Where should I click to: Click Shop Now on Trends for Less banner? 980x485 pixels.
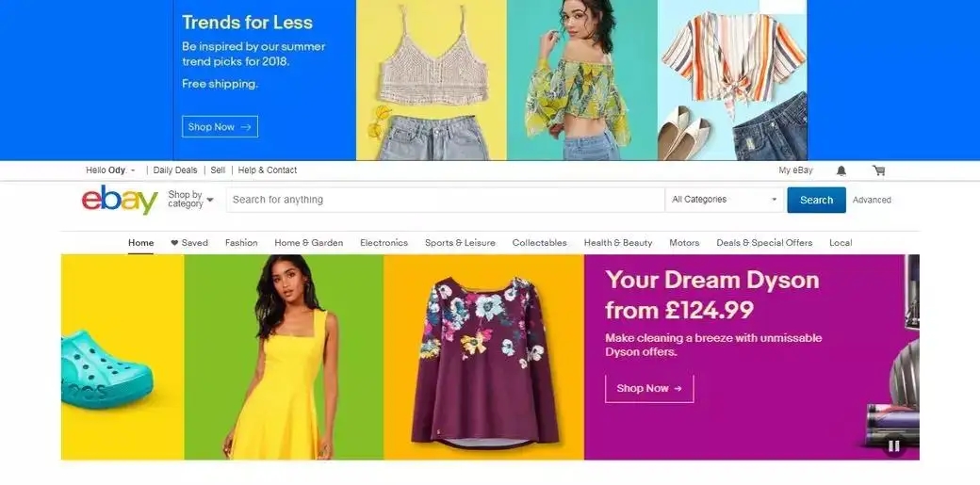pyautogui.click(x=220, y=126)
